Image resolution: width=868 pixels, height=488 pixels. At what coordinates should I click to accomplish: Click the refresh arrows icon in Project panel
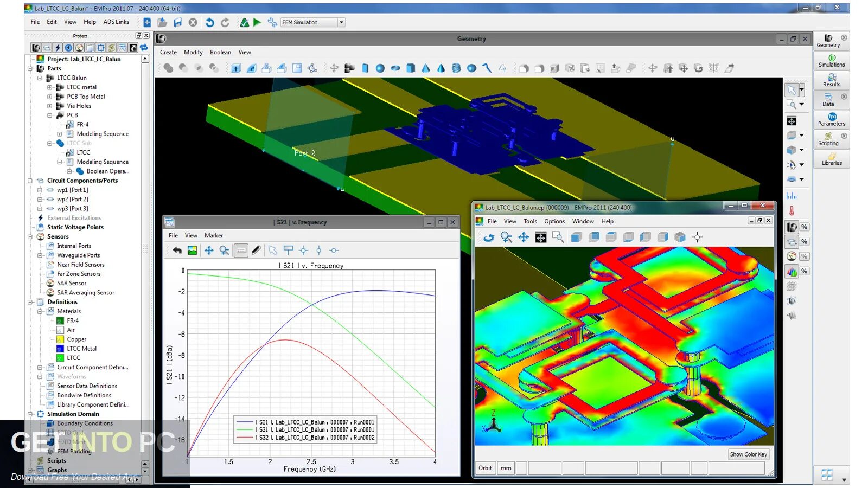click(x=144, y=48)
